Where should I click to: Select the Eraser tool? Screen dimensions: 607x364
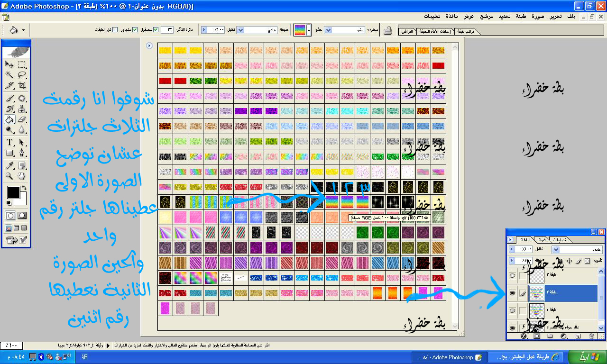tap(22, 119)
